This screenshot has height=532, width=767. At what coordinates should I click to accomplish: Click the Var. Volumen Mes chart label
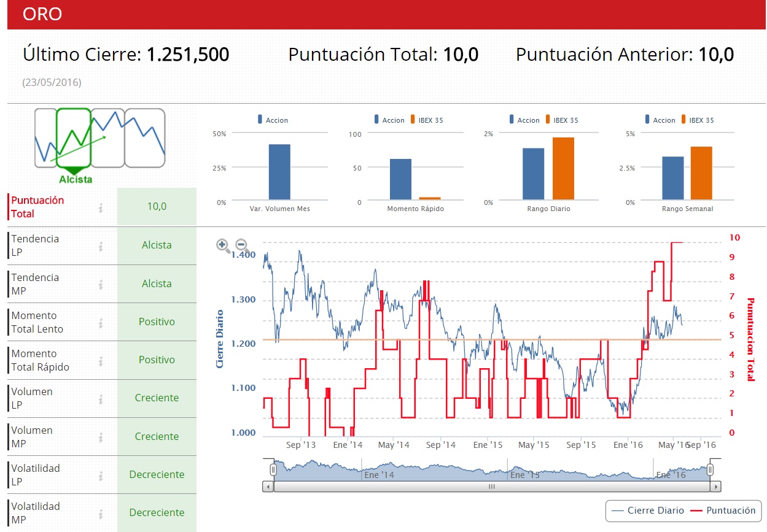(x=280, y=209)
